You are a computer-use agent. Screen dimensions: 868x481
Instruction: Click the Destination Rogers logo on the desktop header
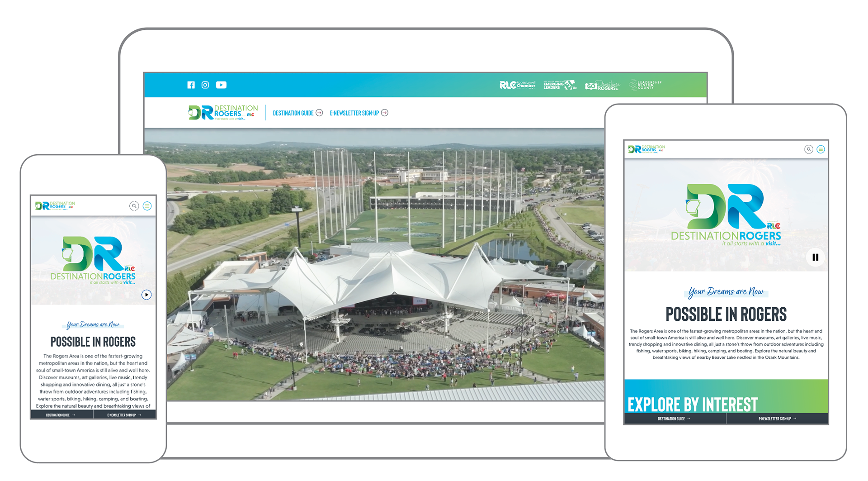tap(223, 113)
